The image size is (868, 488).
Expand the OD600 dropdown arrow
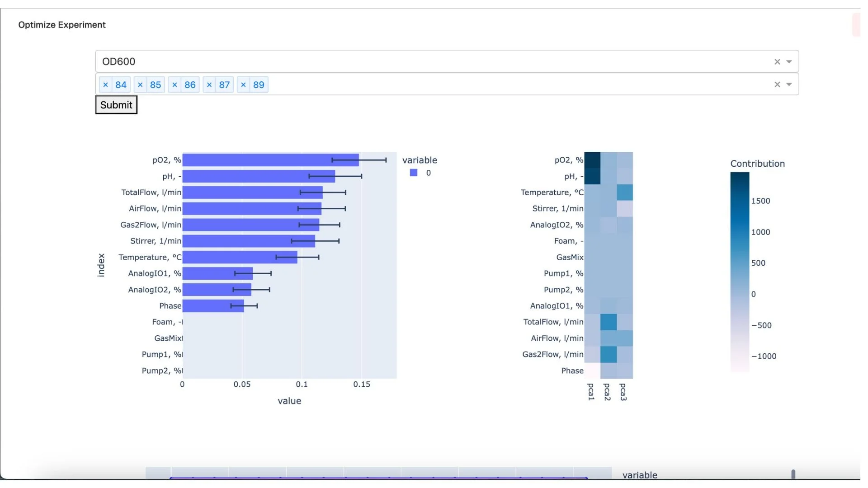(789, 61)
